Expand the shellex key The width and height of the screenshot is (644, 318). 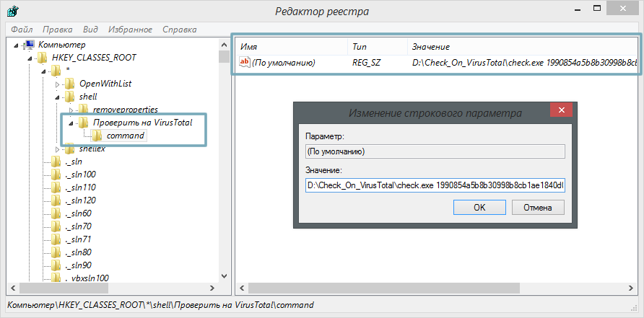click(57, 149)
